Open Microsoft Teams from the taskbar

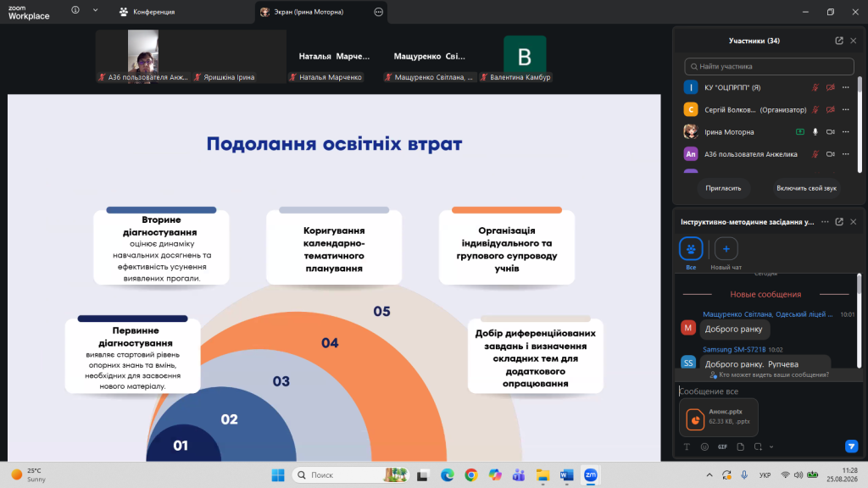coord(519,474)
